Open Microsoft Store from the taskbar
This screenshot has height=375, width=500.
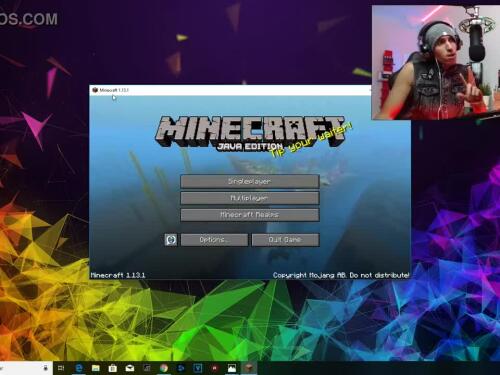click(x=113, y=368)
